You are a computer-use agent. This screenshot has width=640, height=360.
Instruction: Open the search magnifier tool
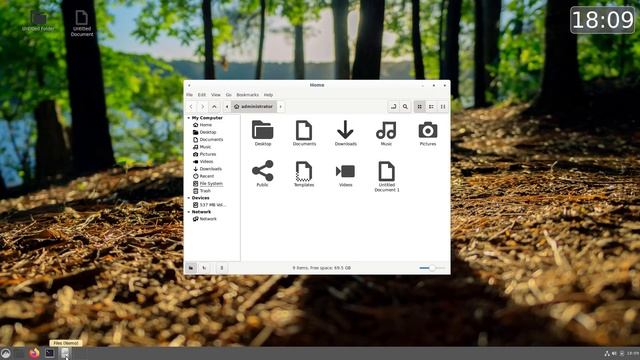click(405, 107)
